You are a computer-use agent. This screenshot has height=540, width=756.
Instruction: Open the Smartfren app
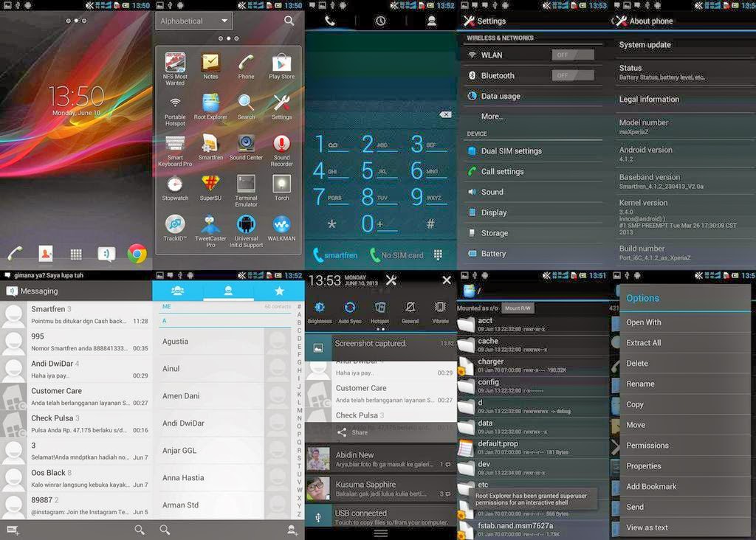click(x=210, y=147)
